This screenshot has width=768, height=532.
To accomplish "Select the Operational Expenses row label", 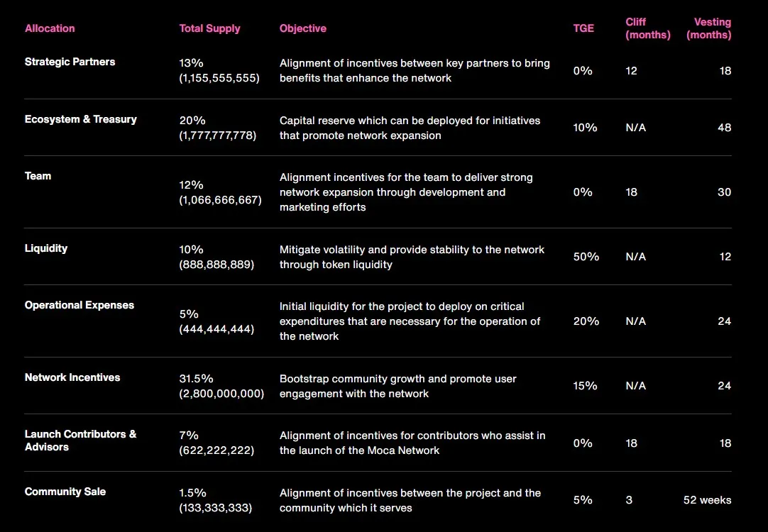I will click(79, 305).
